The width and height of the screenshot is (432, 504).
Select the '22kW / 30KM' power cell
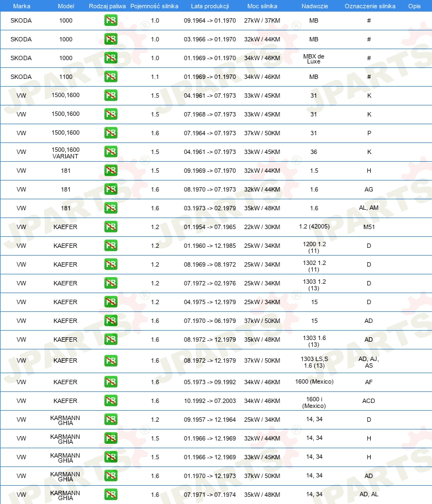pos(262,227)
